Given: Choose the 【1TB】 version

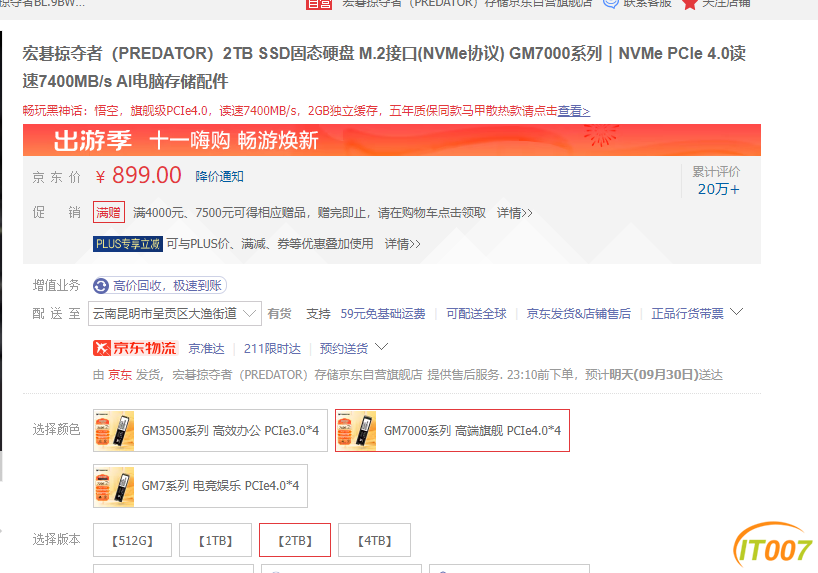Looking at the screenshot, I should pos(215,540).
